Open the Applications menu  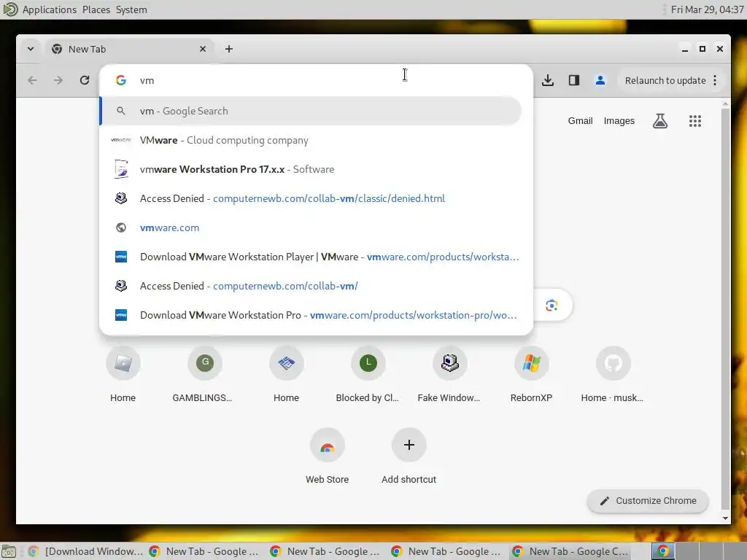[49, 9]
